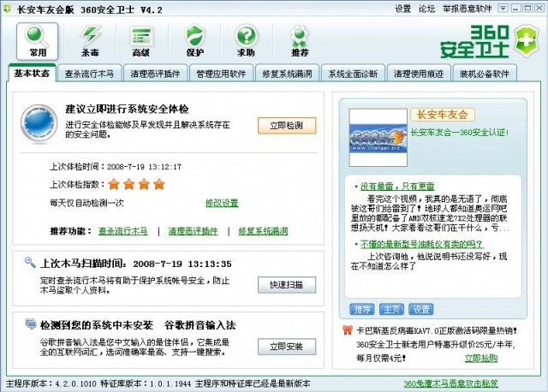
Task: Open the title bar dropdown arrow menu
Action: coord(503,8)
